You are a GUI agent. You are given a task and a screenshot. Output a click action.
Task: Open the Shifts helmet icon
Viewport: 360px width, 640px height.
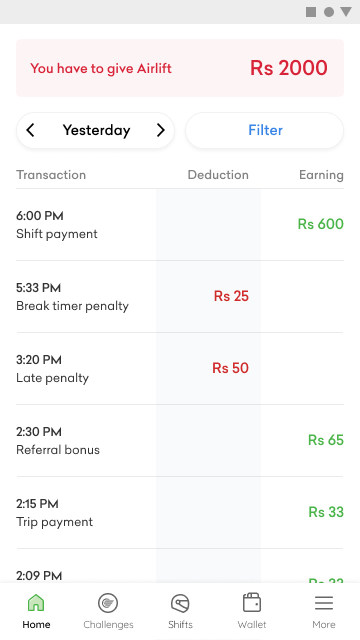click(180, 603)
